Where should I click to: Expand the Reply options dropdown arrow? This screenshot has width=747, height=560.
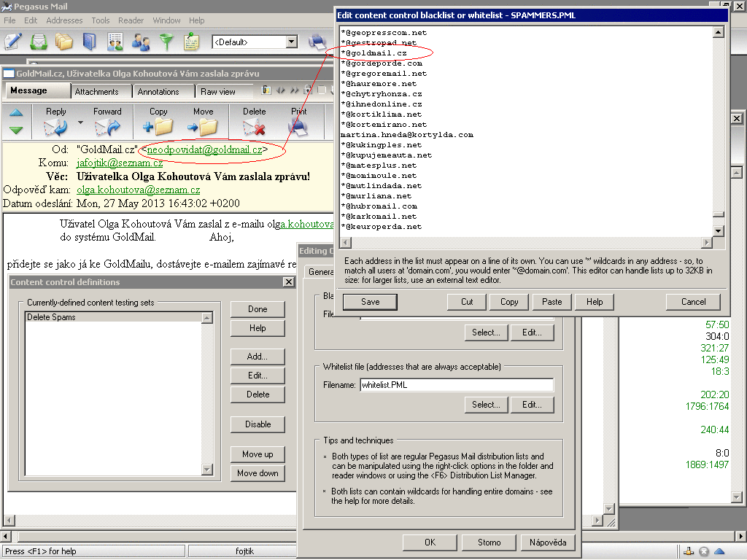click(x=80, y=122)
